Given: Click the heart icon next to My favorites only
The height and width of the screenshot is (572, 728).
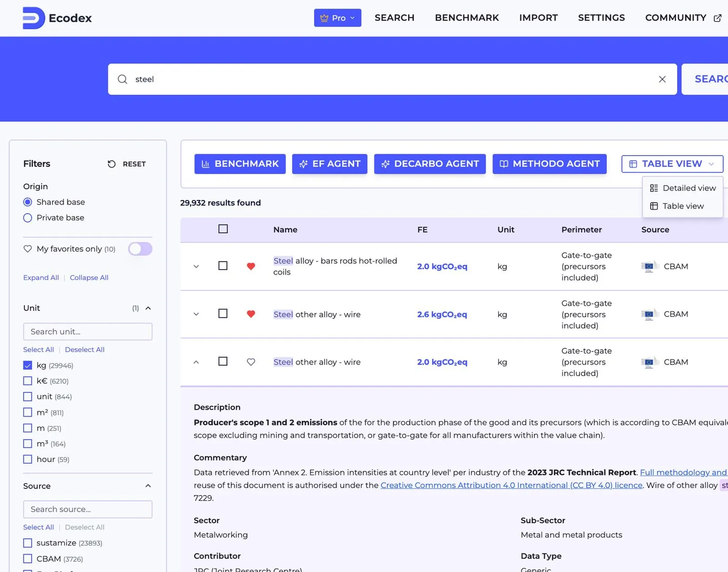Looking at the screenshot, I should click(28, 249).
